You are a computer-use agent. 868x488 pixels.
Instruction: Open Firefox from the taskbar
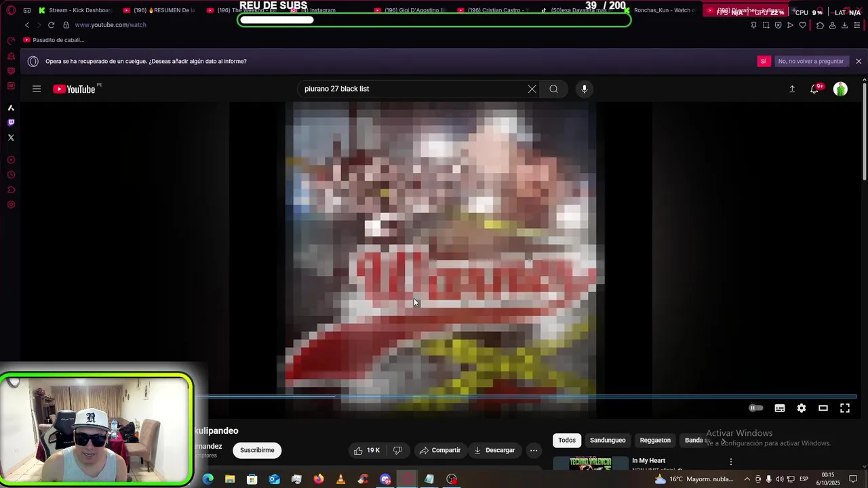coord(319,479)
